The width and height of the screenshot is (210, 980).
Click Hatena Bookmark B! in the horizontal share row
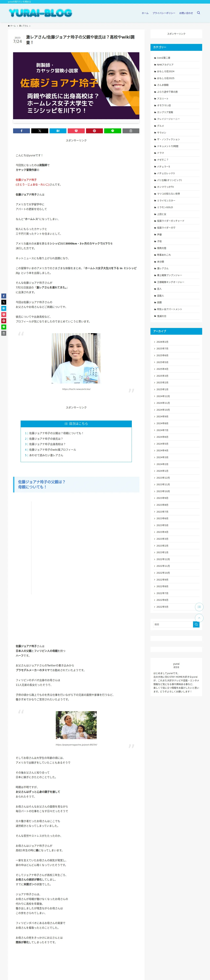point(58,131)
